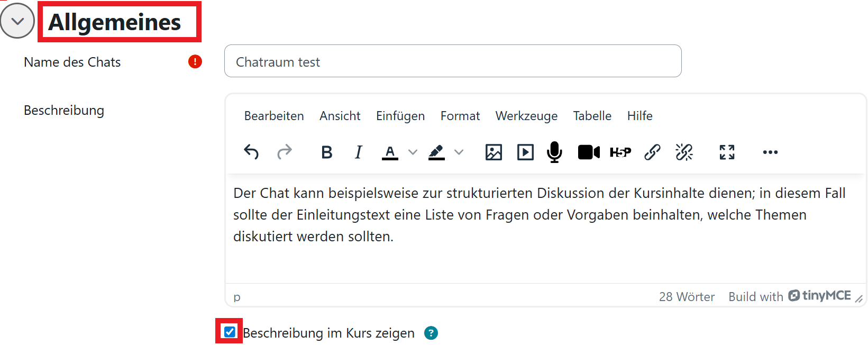This screenshot has height=345, width=868.
Task: Insert an image with the image icon
Action: point(494,152)
